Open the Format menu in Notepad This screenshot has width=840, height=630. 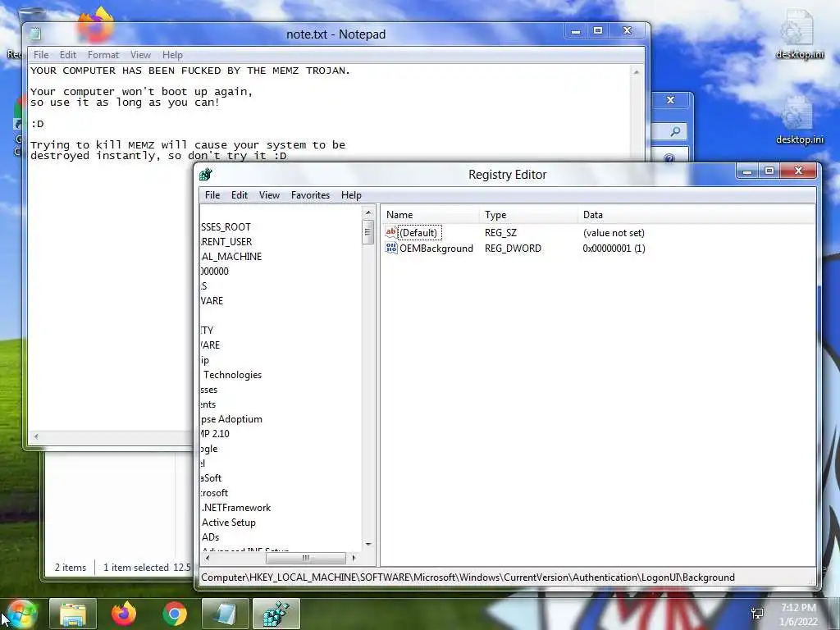[103, 55]
